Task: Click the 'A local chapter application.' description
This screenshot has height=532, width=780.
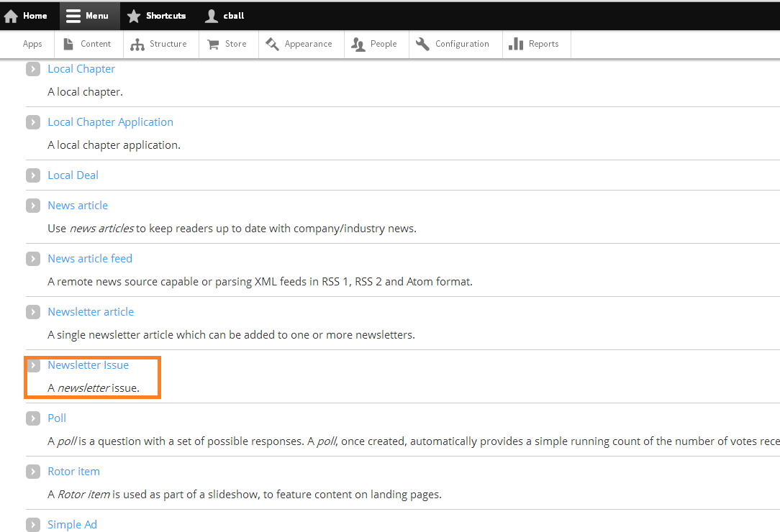Action: 114,145
